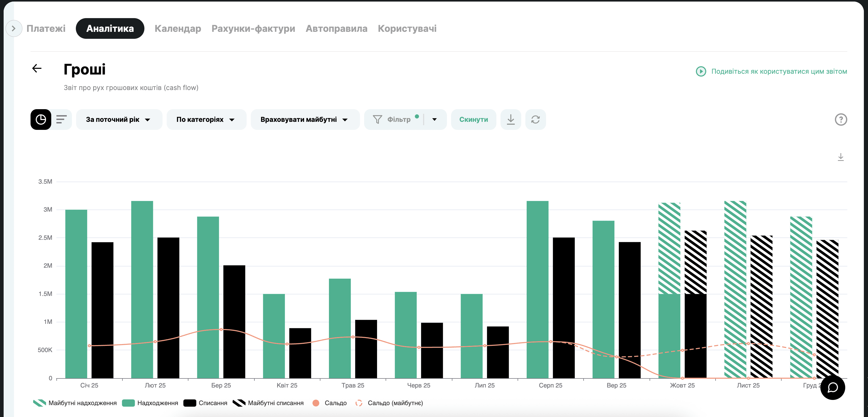
Task: Expand the Фільтр arrow menu
Action: click(434, 120)
